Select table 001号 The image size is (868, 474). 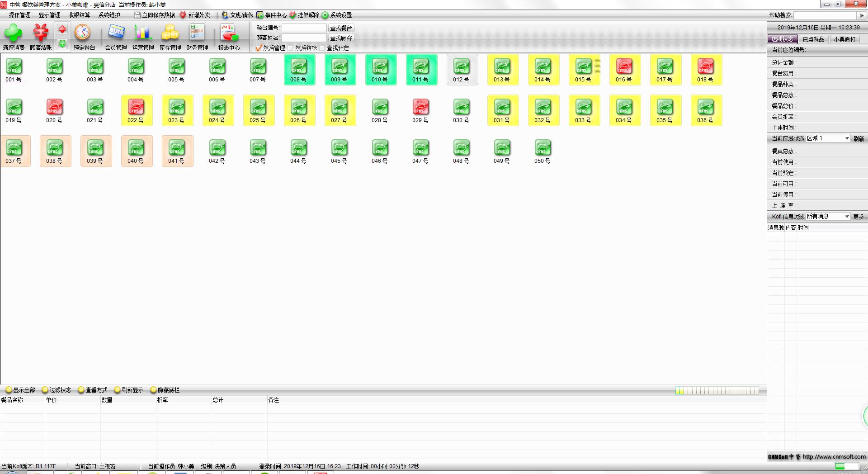click(x=14, y=70)
